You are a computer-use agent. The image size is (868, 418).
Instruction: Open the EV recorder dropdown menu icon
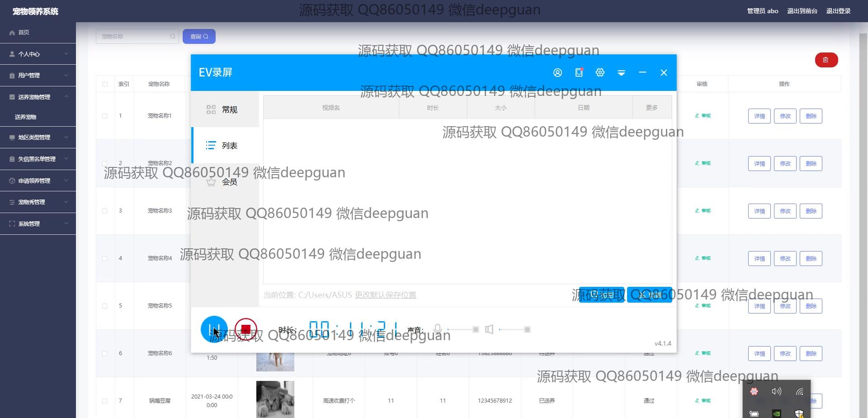(621, 73)
